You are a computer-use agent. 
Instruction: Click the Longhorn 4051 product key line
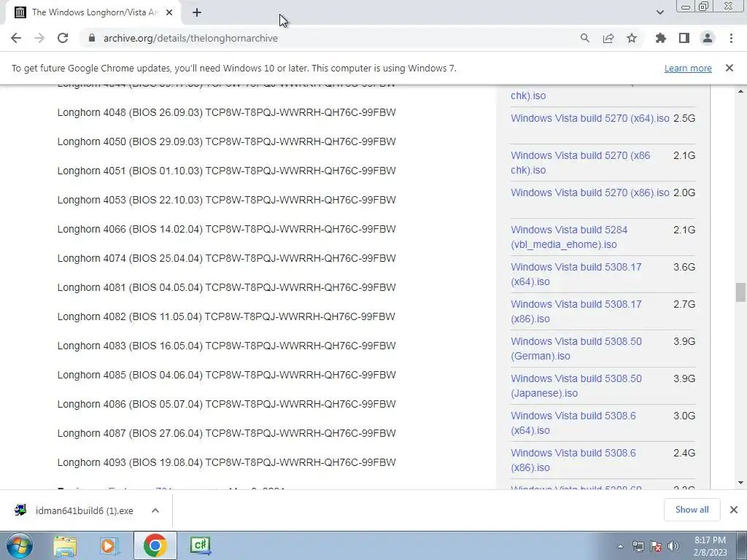tap(226, 171)
